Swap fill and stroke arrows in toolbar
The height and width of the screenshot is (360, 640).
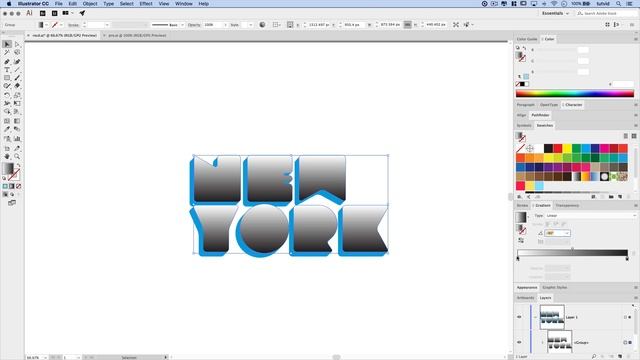pos(18,165)
